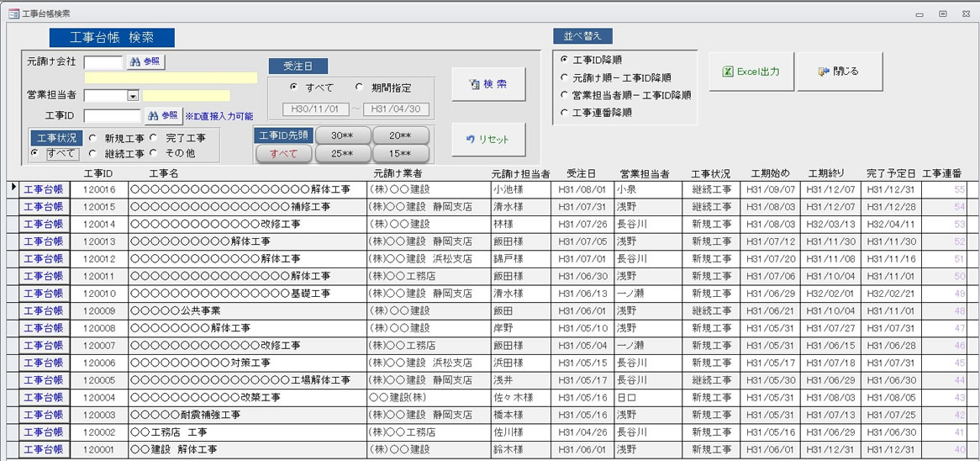This screenshot has width=980, height=461.
Task: Filter by 15** 工事ID prefix
Action: click(x=400, y=154)
